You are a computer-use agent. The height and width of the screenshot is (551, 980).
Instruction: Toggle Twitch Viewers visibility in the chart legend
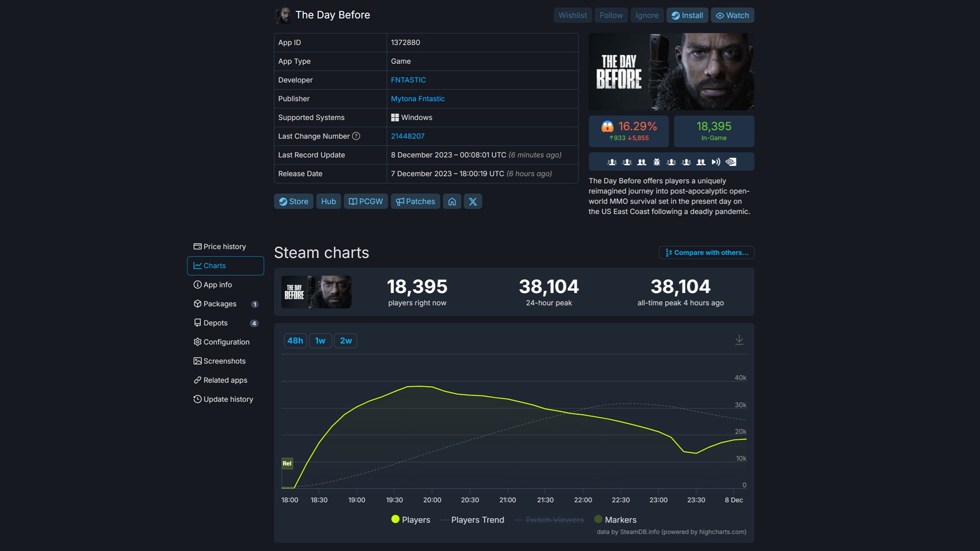pyautogui.click(x=554, y=519)
